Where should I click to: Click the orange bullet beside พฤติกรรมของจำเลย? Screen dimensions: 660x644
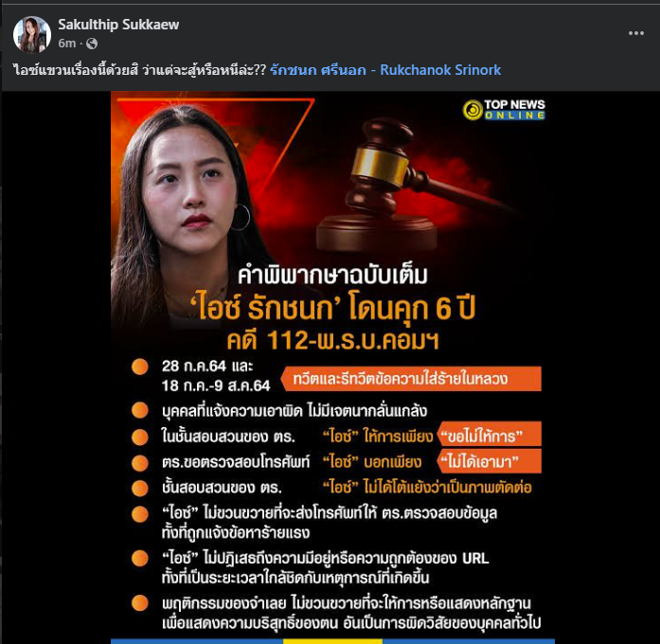click(x=140, y=602)
